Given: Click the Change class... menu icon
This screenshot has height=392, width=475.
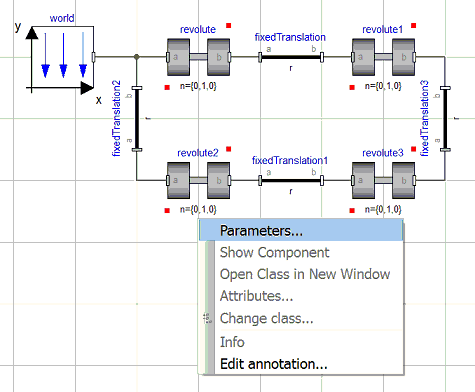Looking at the screenshot, I should (208, 319).
